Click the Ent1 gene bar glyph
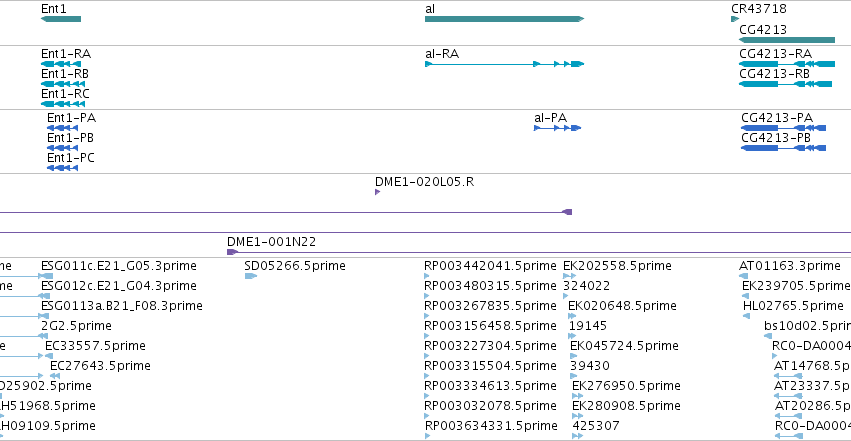The image size is (851, 441). click(x=61, y=19)
